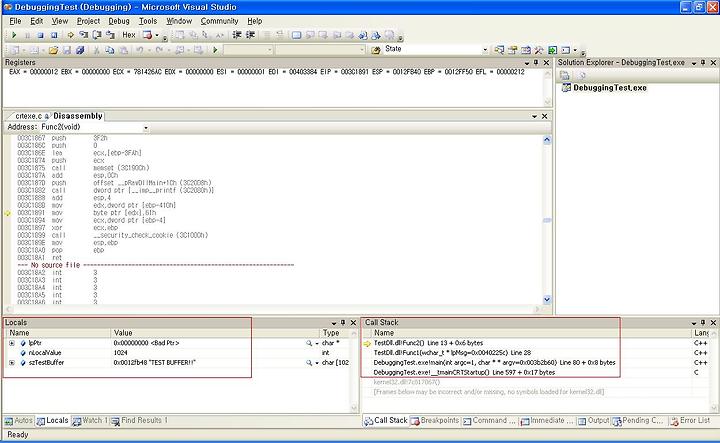Viewport: 720px width, 443px height.
Task: Expand the lpPtr variable in Locals
Action: (12, 343)
